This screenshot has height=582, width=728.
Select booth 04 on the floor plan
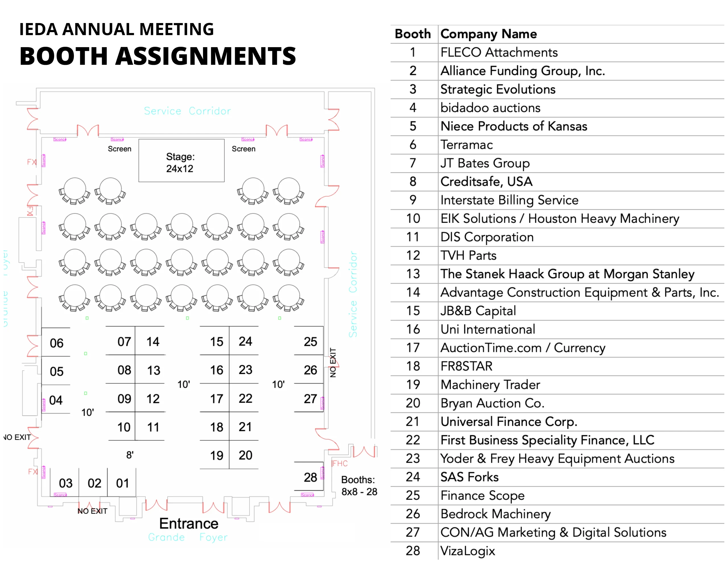[56, 400]
